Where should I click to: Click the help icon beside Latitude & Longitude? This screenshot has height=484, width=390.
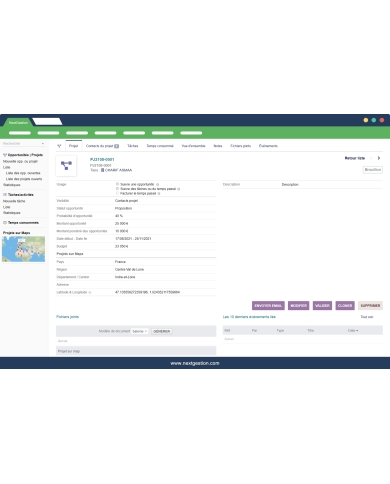(90, 292)
